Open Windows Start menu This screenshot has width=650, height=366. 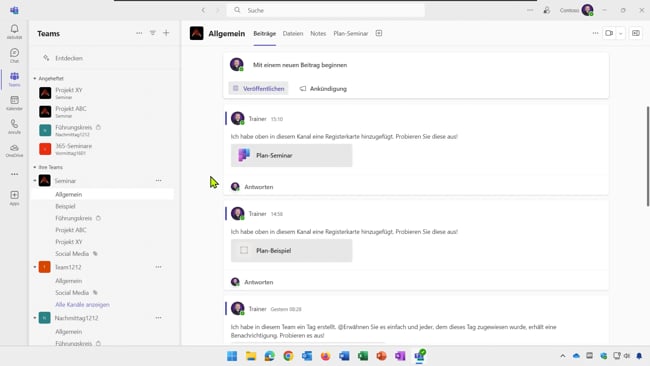[232, 356]
